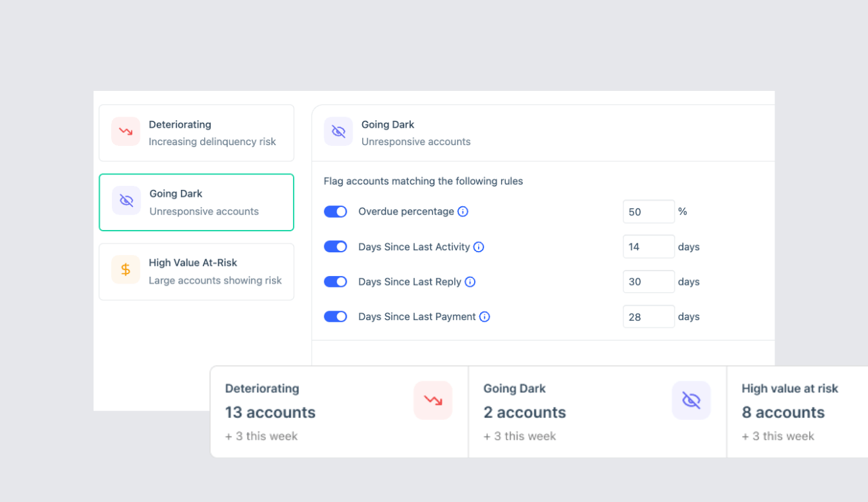This screenshot has height=502, width=868.
Task: Click the info icon next to Overdue percentage
Action: coord(463,212)
